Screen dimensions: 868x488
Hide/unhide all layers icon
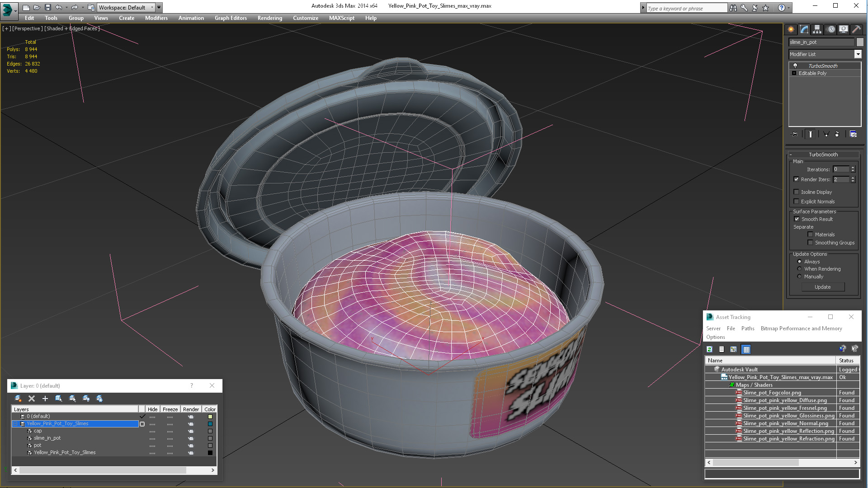(86, 399)
